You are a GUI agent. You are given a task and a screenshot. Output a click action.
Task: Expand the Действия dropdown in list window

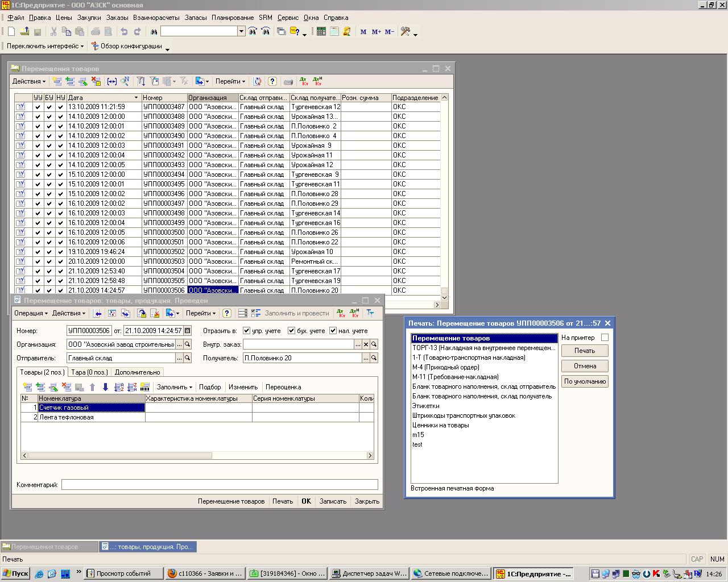28,81
